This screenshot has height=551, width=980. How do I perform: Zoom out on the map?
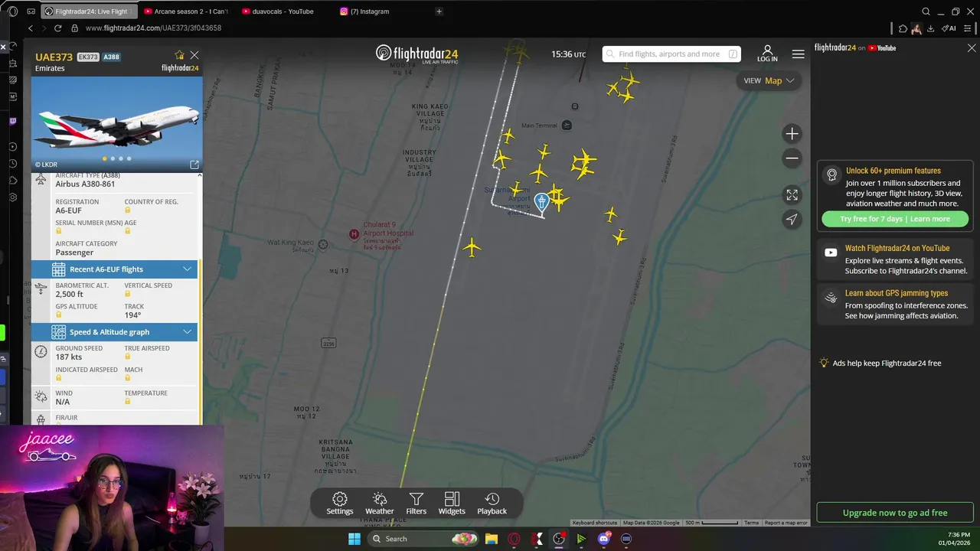tap(792, 158)
